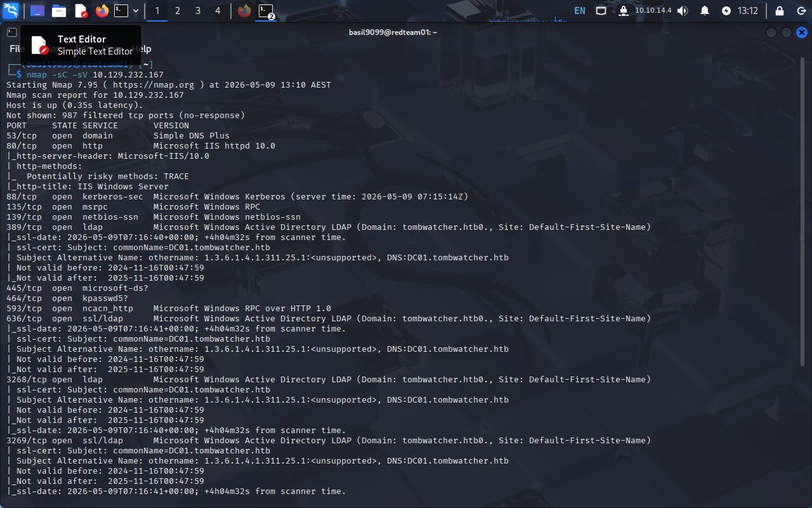Click the 13:12 panel clock
Viewport: 812px width, 508px height.
[x=748, y=11]
